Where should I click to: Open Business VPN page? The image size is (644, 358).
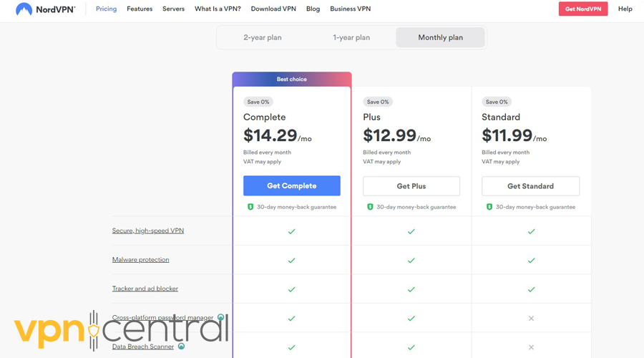click(351, 9)
